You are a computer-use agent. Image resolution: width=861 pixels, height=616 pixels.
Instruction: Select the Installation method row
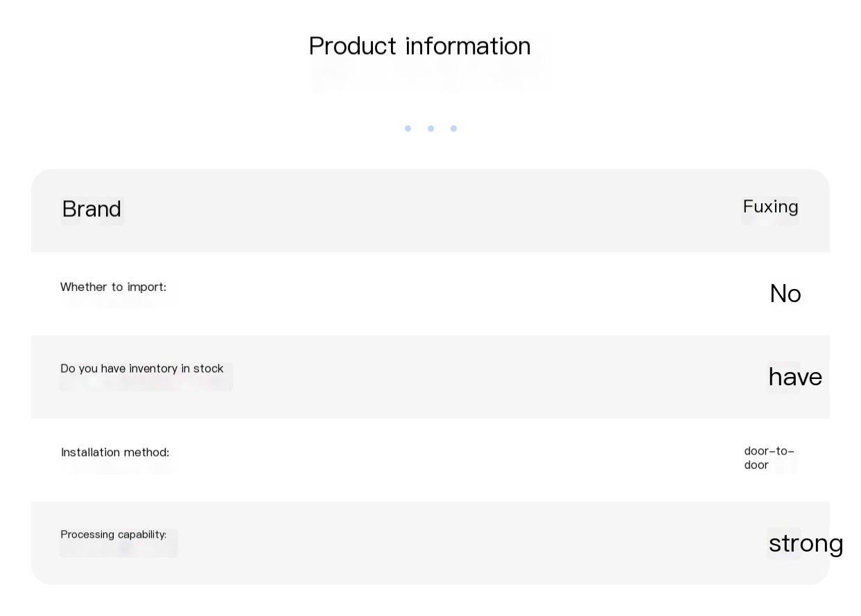pos(430,460)
